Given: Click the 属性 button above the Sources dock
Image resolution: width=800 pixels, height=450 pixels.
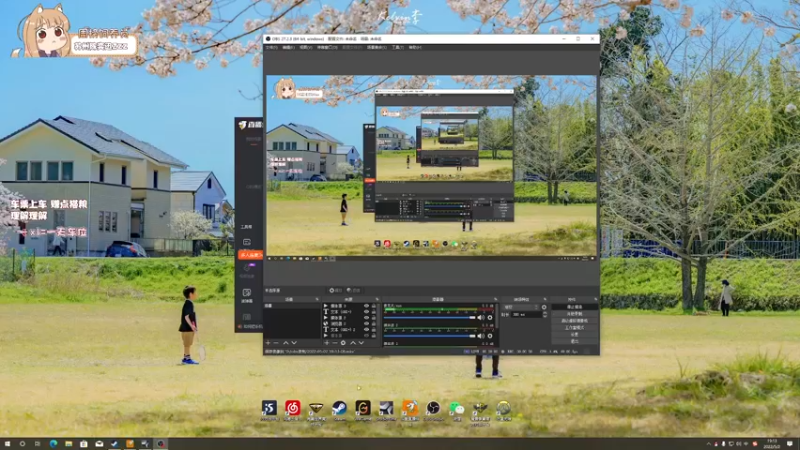Looking at the screenshot, I should coord(335,290).
